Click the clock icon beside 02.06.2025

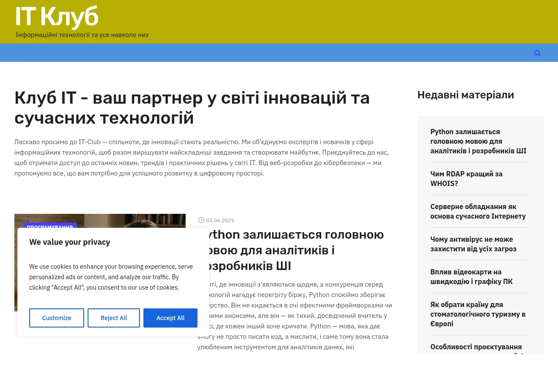tap(201, 220)
